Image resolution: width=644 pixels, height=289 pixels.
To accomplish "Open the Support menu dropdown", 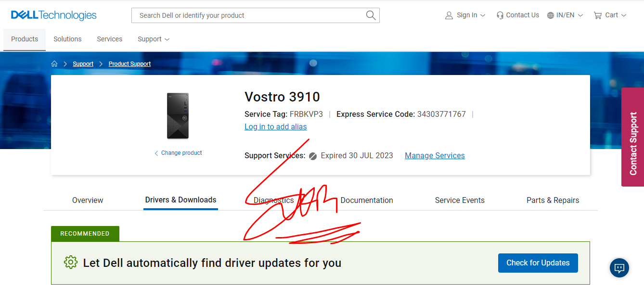I will [154, 39].
